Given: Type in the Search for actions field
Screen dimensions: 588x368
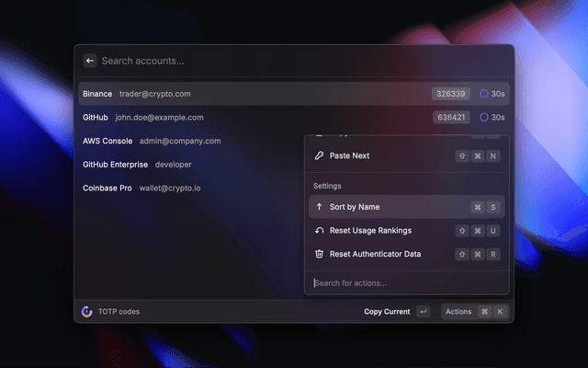Looking at the screenshot, I should pyautogui.click(x=404, y=282).
